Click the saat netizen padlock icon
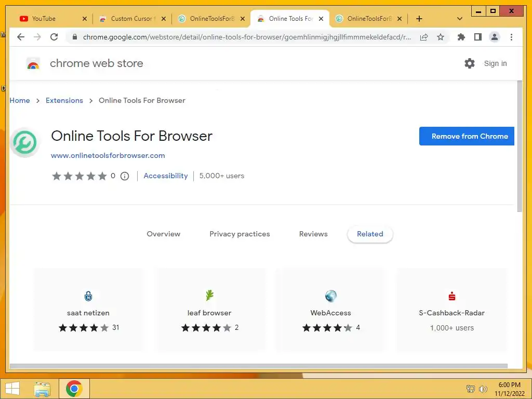 [x=88, y=296]
